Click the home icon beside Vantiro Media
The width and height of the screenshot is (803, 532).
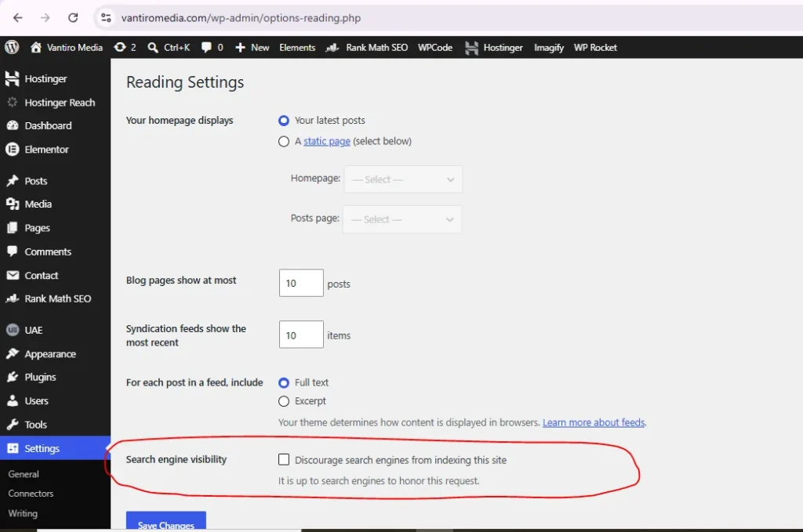click(36, 47)
